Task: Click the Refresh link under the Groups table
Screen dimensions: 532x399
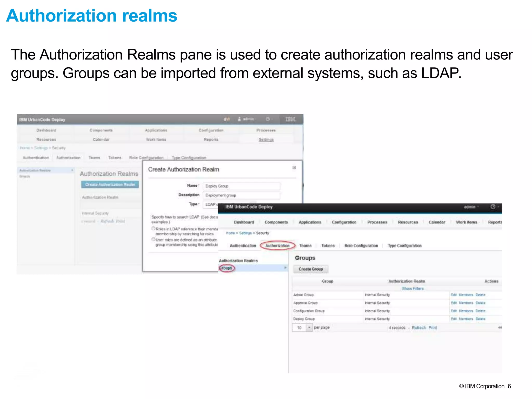Action: tap(419, 328)
